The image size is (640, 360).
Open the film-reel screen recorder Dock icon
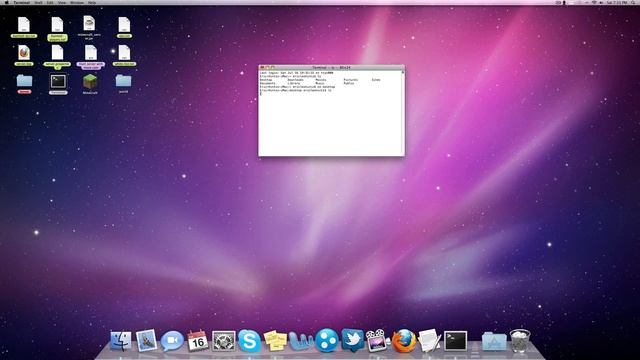coord(378,341)
